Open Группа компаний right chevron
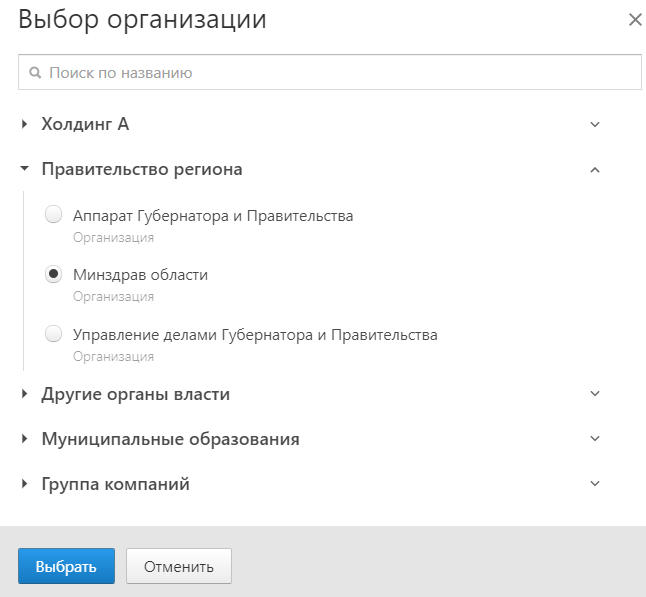646x597 pixels. point(595,483)
